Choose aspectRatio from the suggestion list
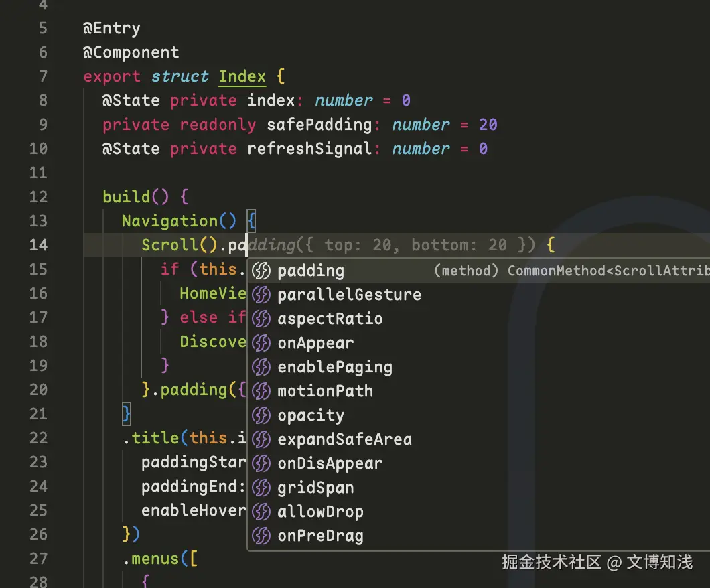Image resolution: width=710 pixels, height=588 pixels. pos(479,319)
